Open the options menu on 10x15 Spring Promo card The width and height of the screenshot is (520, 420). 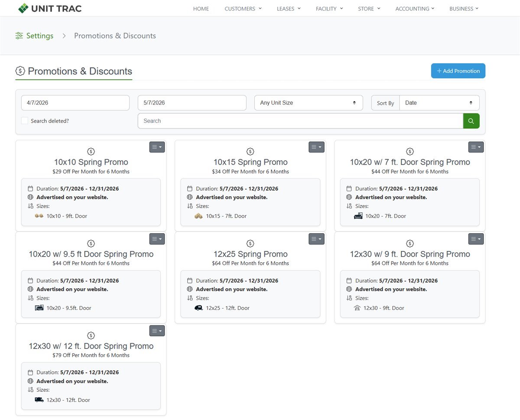click(x=316, y=147)
